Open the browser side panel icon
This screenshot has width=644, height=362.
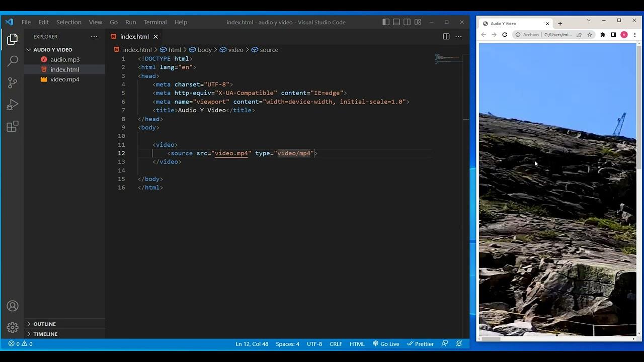(x=613, y=35)
